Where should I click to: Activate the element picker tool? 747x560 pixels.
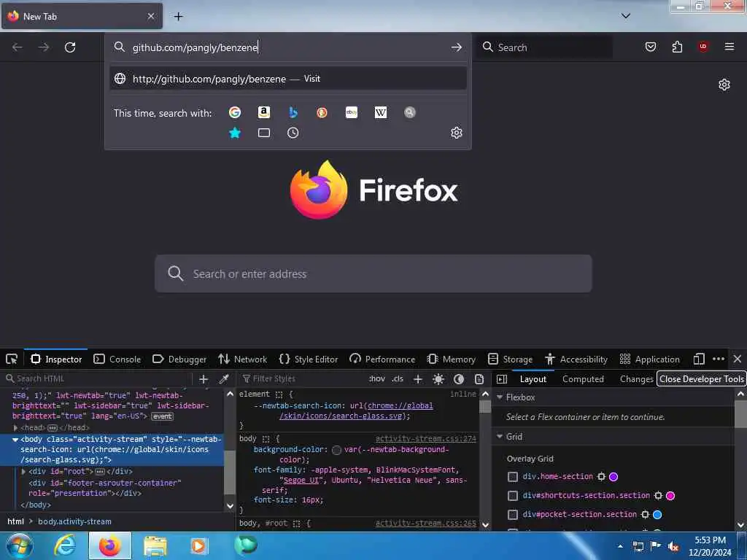coord(12,359)
